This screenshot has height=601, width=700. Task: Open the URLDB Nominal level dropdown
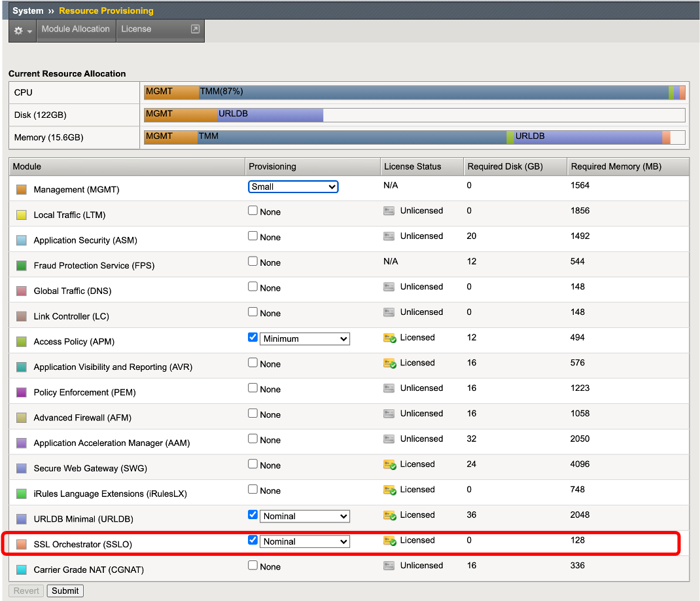[305, 516]
